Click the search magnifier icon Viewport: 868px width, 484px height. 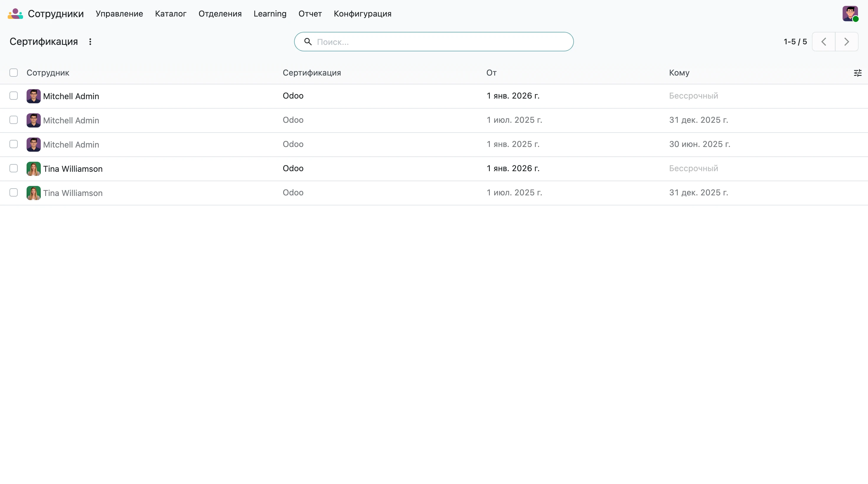pos(308,42)
